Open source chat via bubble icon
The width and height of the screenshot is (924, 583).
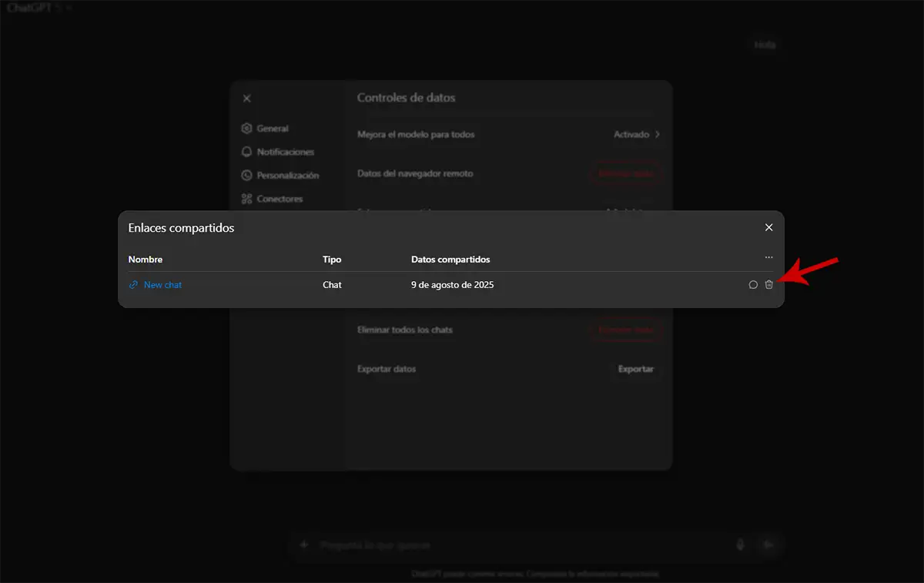753,285
